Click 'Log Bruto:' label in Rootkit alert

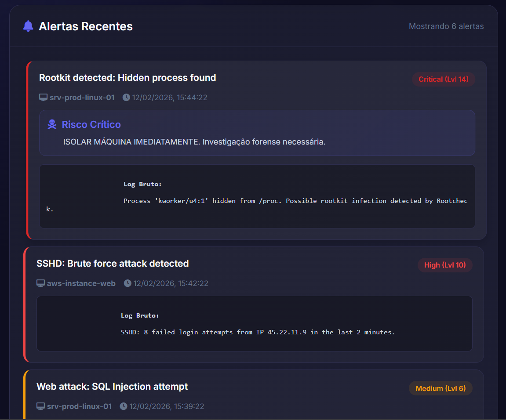click(142, 184)
